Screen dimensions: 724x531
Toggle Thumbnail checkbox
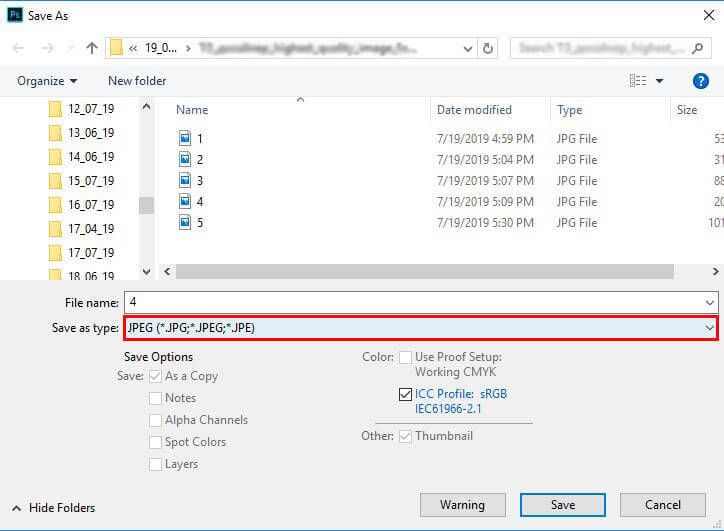pyautogui.click(x=405, y=436)
